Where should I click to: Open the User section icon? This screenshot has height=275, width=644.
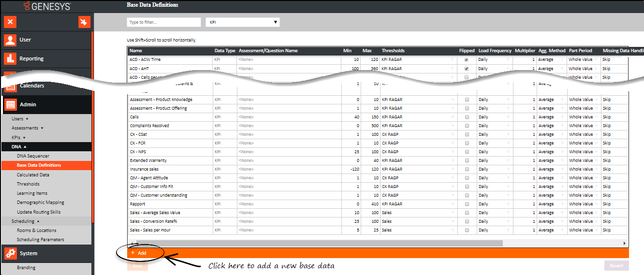click(x=10, y=40)
